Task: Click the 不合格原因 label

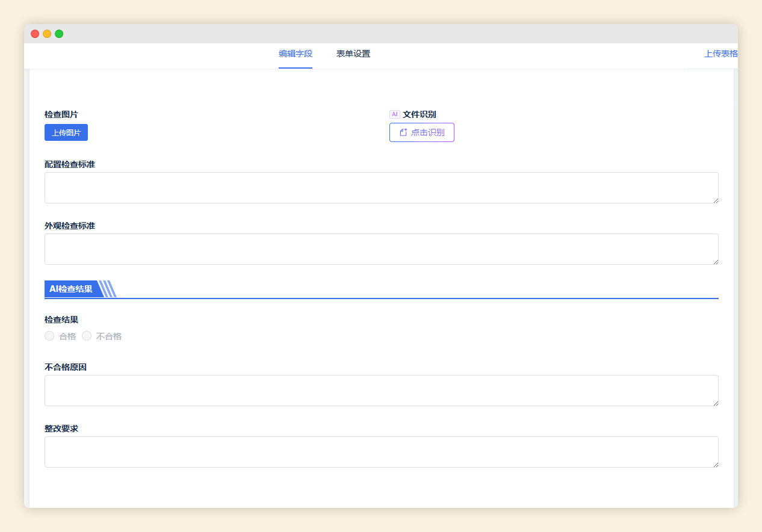Action: click(x=66, y=367)
